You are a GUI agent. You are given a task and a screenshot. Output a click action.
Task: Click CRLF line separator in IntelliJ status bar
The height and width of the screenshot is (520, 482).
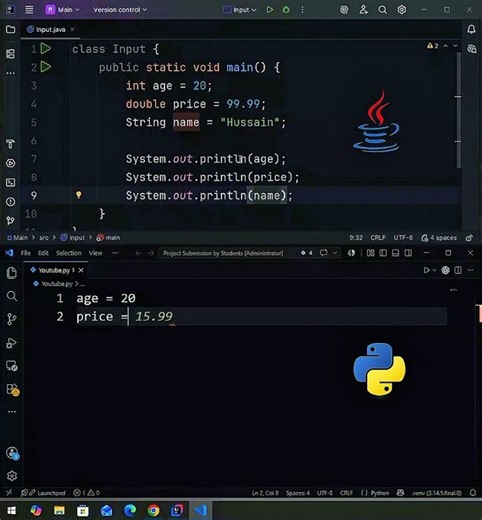[378, 238]
